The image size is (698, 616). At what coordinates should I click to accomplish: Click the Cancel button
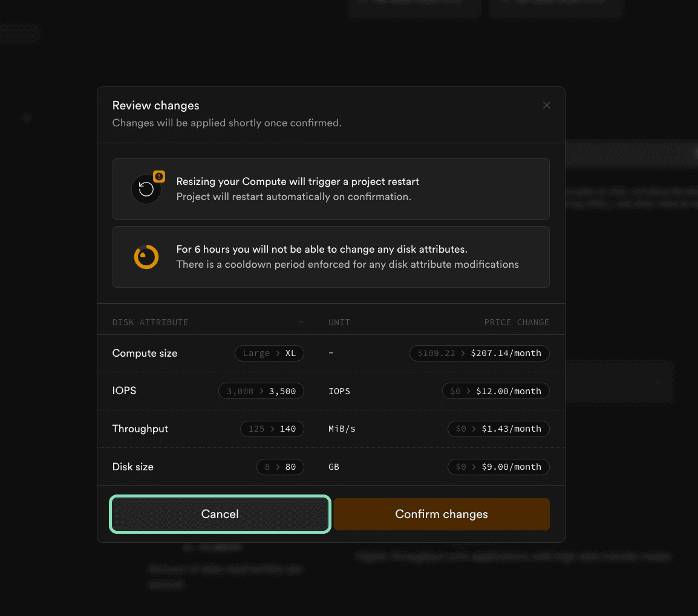pos(220,514)
